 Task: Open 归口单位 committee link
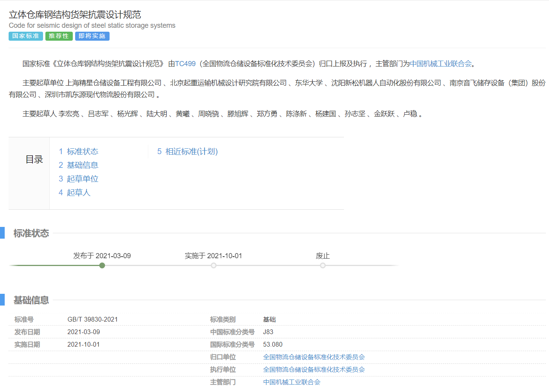314,357
